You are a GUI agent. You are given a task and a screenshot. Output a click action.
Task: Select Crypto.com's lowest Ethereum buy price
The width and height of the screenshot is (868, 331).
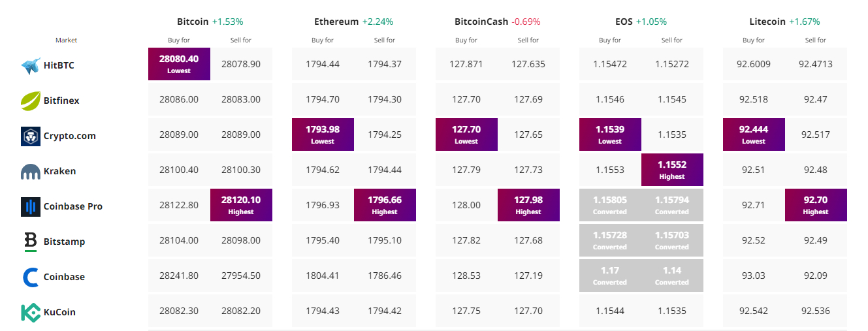click(323, 134)
